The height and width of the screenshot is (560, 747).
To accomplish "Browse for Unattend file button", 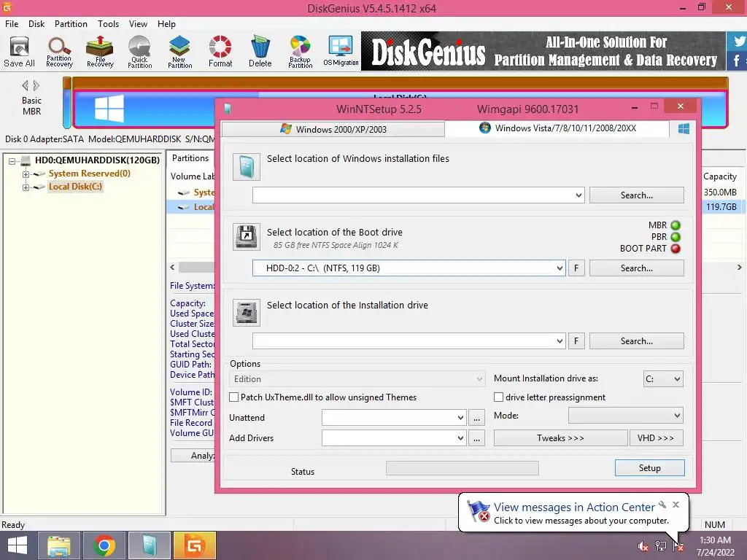I will (x=476, y=418).
